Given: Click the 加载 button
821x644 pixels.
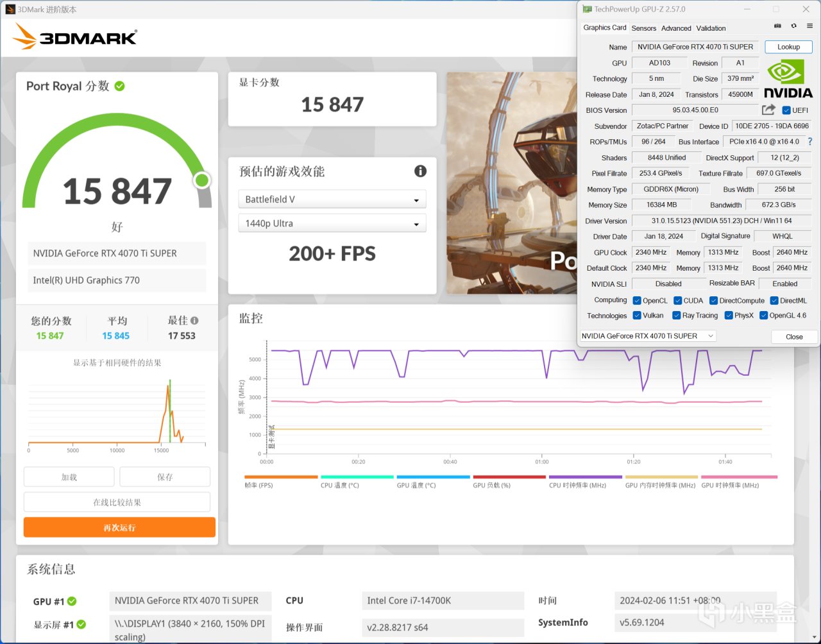Looking at the screenshot, I should click(x=69, y=477).
